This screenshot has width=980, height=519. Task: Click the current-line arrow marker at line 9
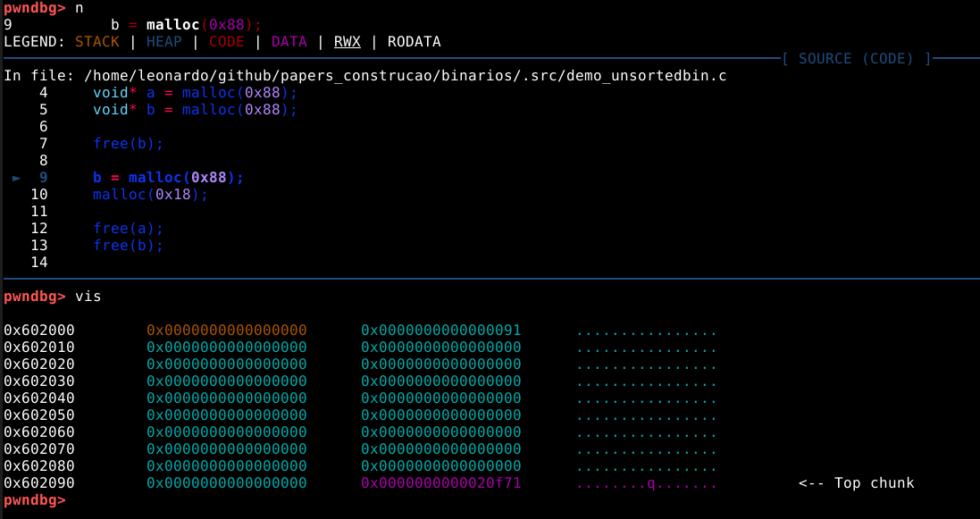point(17,178)
